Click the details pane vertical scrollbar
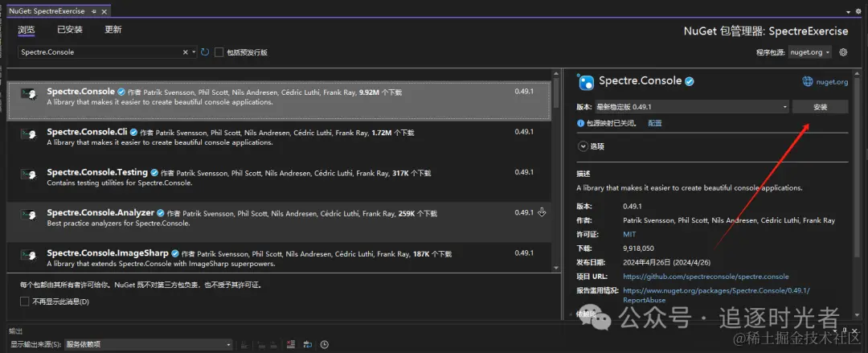The image size is (868, 353). tap(857, 166)
